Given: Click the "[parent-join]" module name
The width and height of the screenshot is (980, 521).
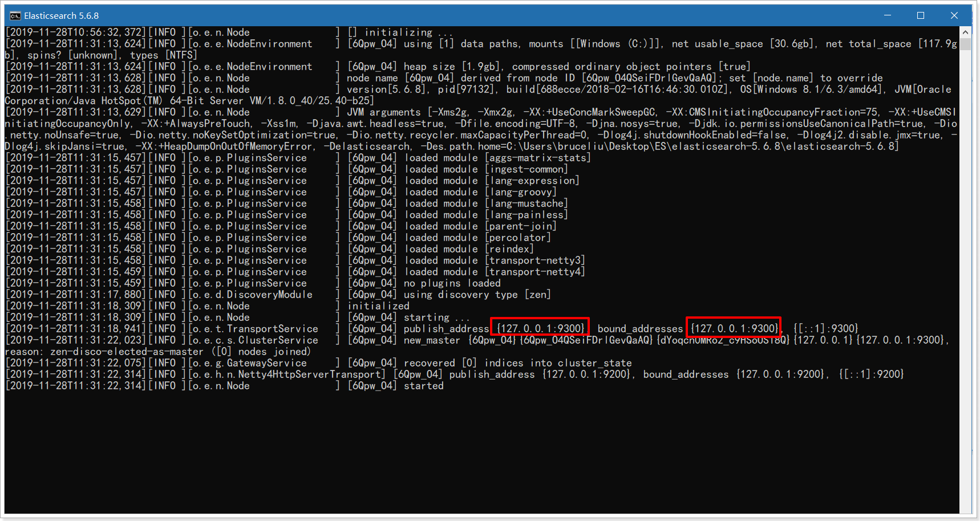Looking at the screenshot, I should click(521, 226).
